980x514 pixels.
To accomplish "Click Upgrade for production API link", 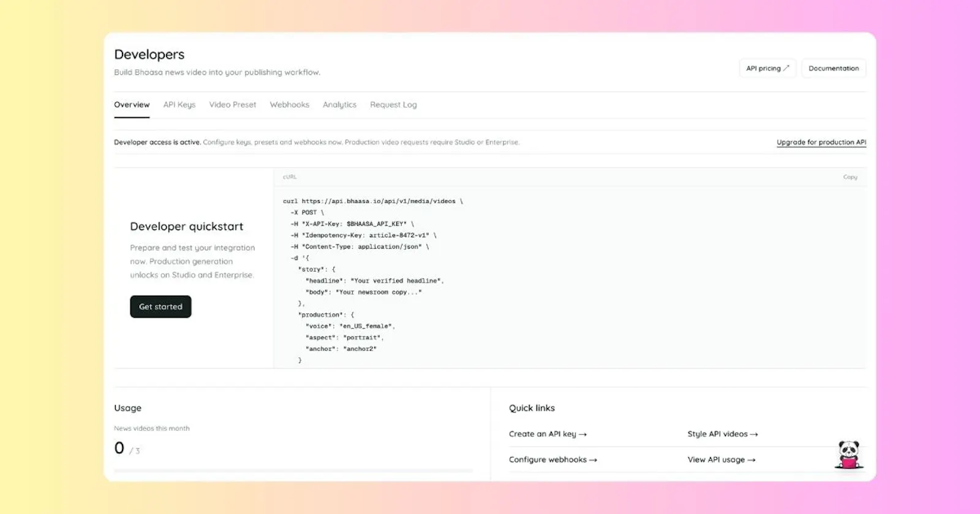I will coord(821,143).
